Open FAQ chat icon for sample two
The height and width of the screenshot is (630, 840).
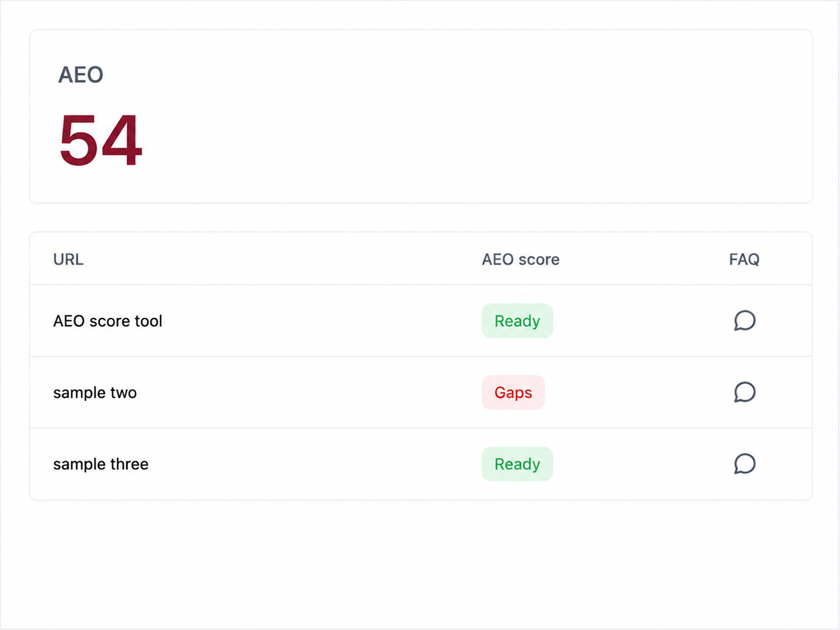pyautogui.click(x=744, y=392)
